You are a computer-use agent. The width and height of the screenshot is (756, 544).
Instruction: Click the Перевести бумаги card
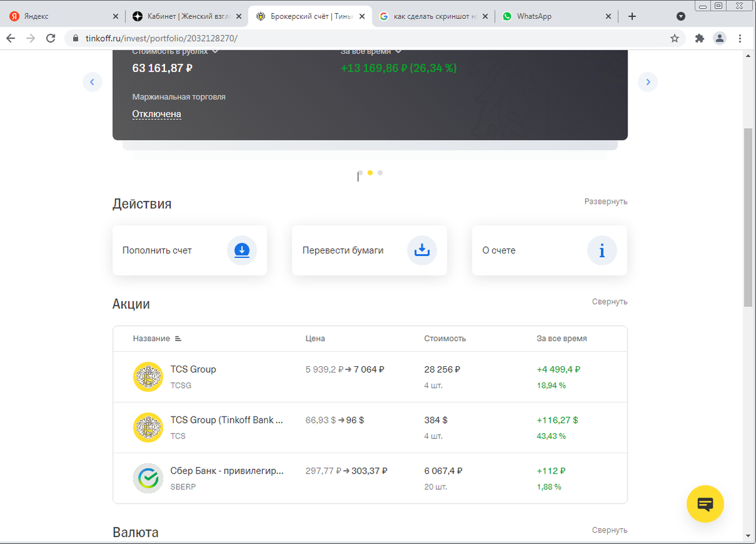[x=369, y=250]
